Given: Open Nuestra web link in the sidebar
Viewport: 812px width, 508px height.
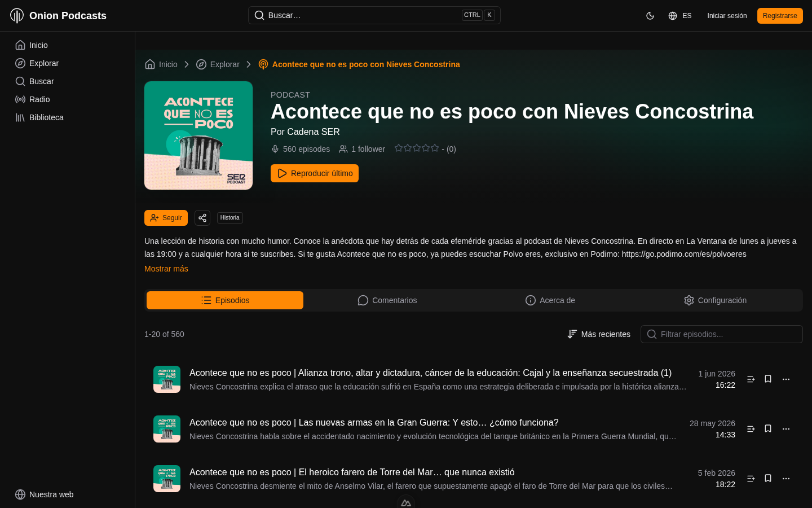Looking at the screenshot, I should point(68,494).
